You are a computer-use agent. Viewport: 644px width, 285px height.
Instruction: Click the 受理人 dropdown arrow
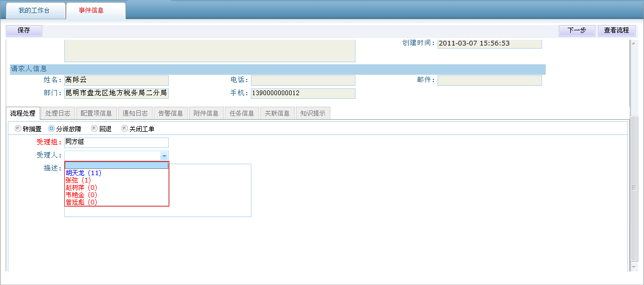coord(164,156)
